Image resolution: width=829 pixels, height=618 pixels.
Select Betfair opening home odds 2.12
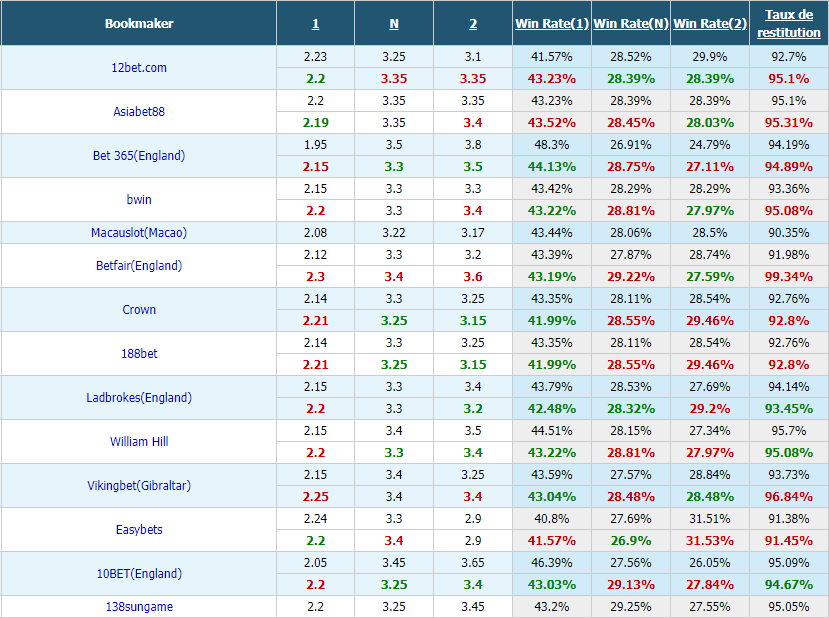[x=315, y=255]
